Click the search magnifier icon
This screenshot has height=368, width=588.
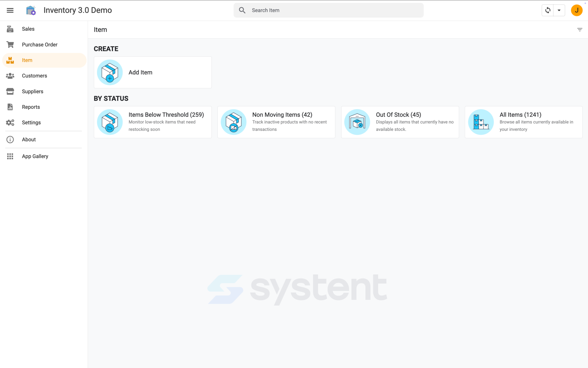coord(242,10)
